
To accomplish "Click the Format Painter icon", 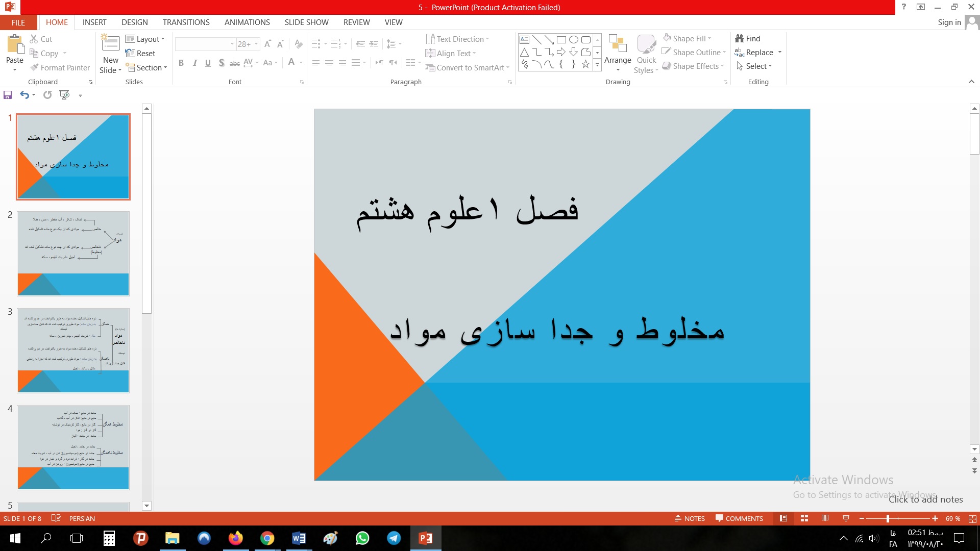I will 35,67.
